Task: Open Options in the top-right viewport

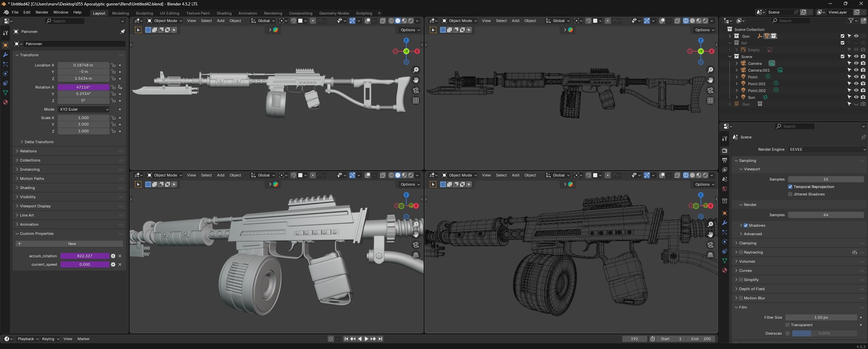Action: [x=705, y=30]
